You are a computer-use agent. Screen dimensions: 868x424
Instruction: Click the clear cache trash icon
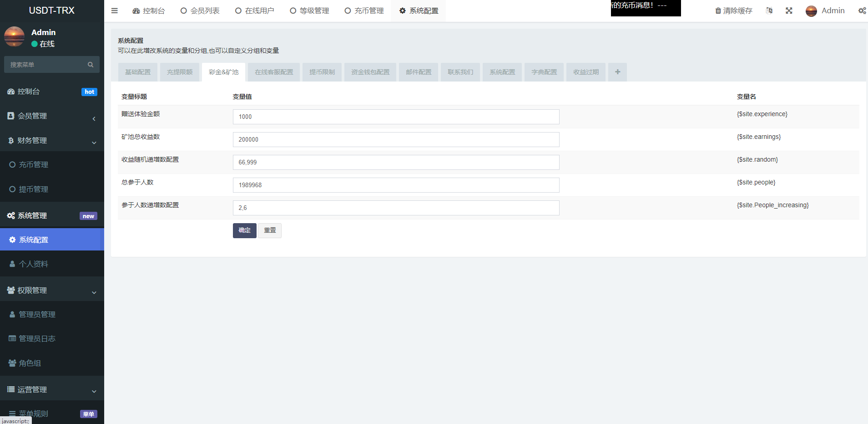[x=718, y=10]
